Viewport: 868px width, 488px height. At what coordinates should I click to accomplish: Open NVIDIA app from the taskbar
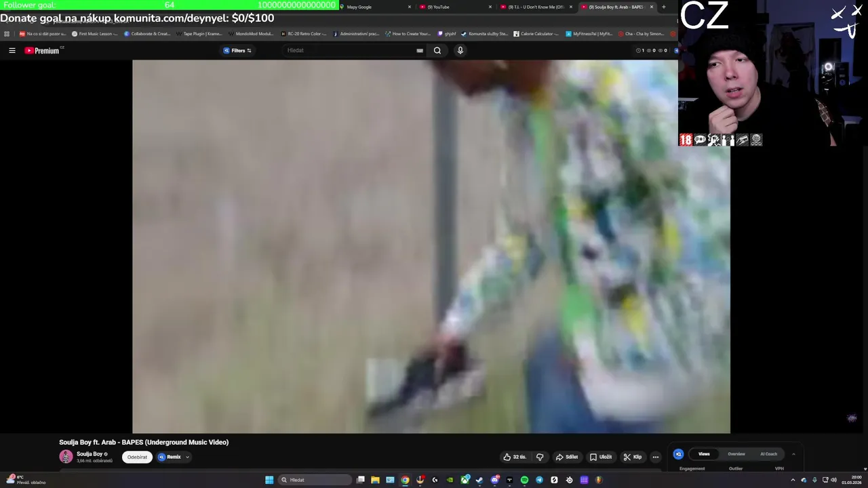tap(450, 480)
